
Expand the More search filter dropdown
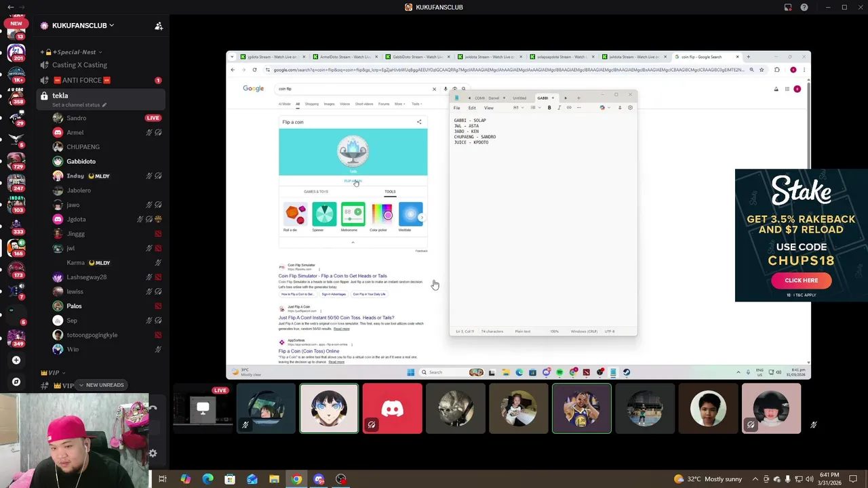coord(399,104)
